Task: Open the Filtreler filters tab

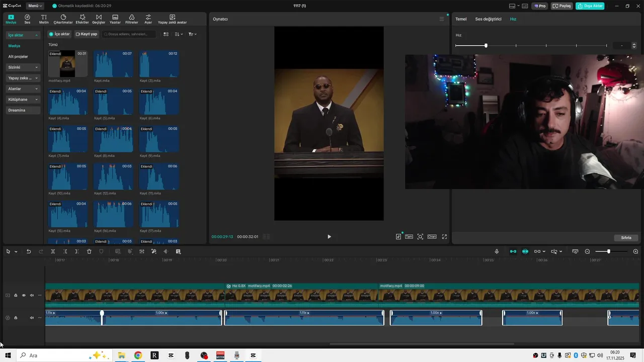Action: (132, 19)
